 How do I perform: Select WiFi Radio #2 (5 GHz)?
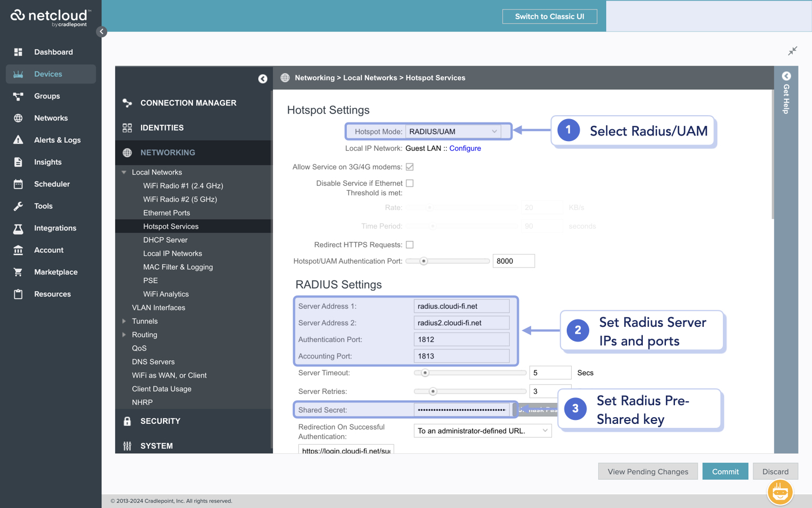click(x=180, y=199)
